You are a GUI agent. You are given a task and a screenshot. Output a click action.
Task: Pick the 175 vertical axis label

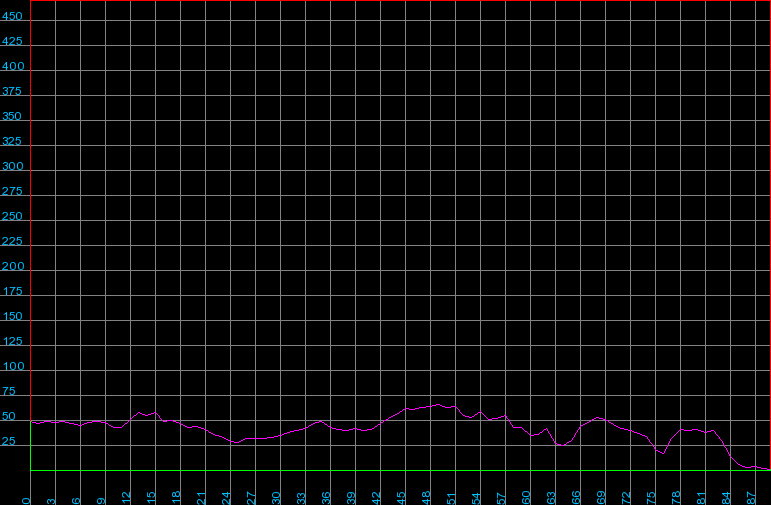12,292
